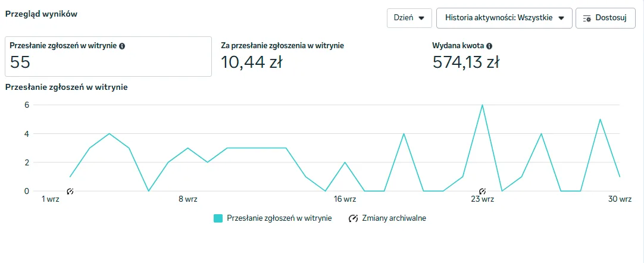The height and width of the screenshot is (263, 644).
Task: Click the 55 submissions value
Action: click(20, 62)
